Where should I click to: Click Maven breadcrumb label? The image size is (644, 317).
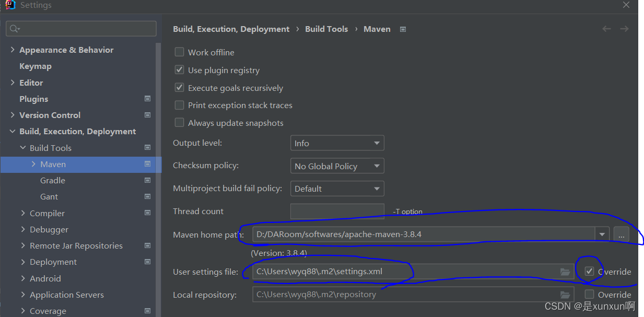click(377, 29)
